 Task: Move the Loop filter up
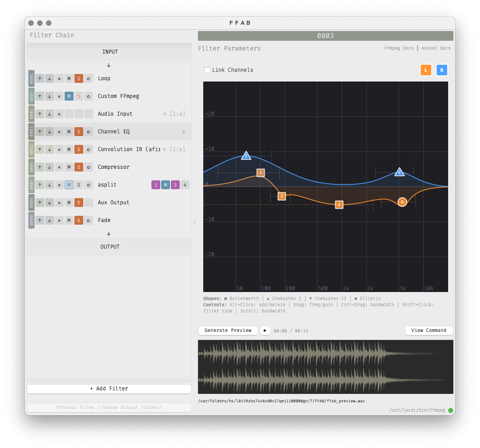40,78
